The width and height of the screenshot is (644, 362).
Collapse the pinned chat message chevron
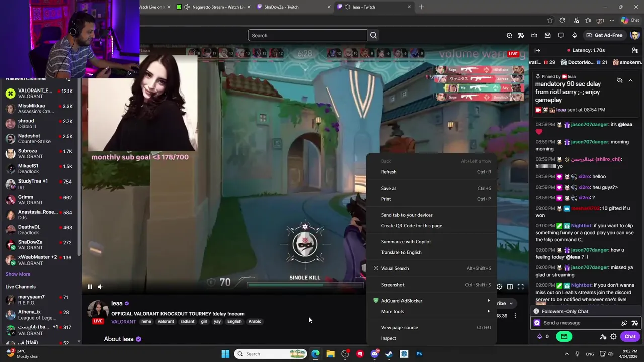[630, 80]
